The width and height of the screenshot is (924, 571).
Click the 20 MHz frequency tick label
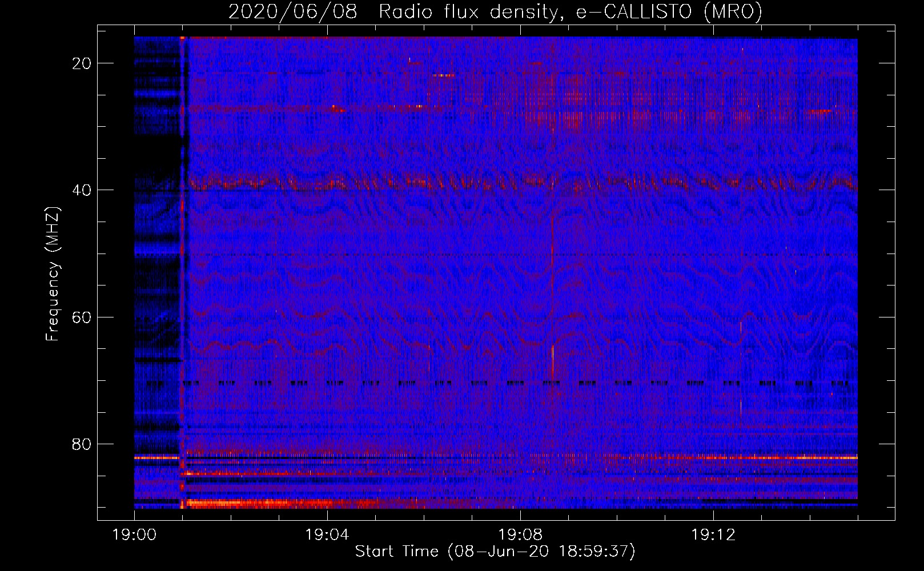point(82,63)
